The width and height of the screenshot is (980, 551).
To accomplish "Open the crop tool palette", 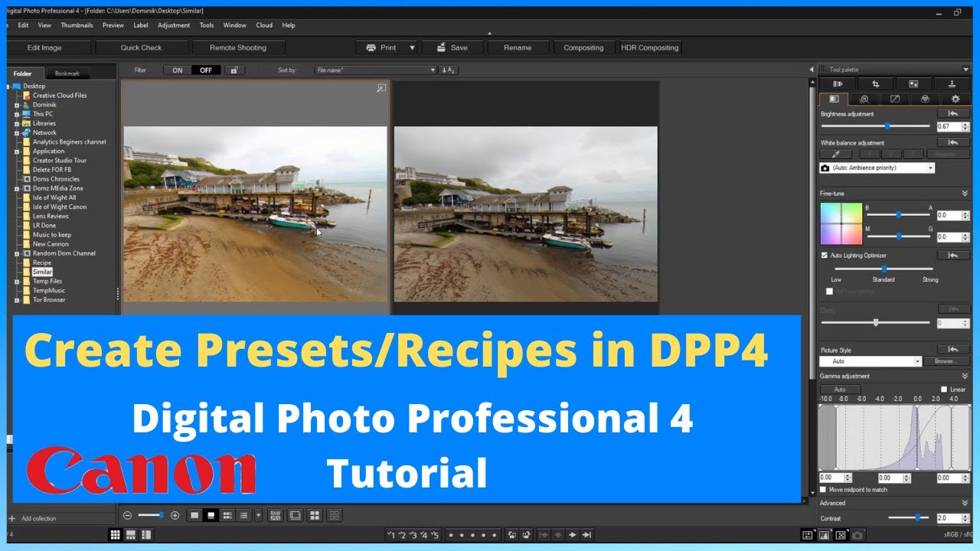I will (876, 84).
